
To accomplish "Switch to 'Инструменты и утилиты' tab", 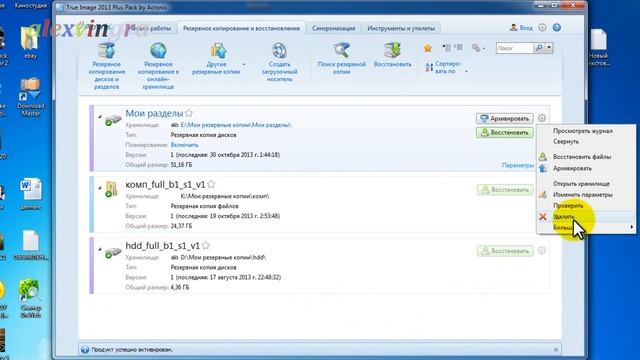I will pyautogui.click(x=401, y=28).
